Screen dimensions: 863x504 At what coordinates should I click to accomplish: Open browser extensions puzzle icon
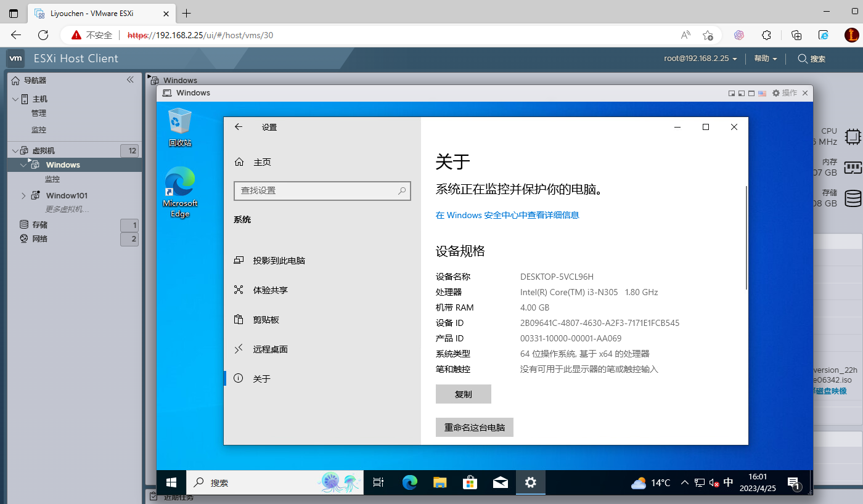click(767, 35)
